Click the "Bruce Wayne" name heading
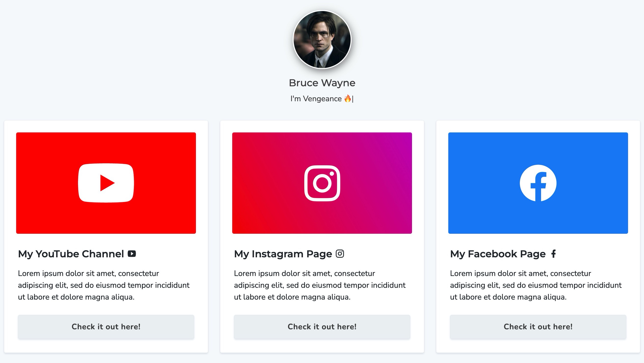Screen dimensions: 644x363 (322, 83)
